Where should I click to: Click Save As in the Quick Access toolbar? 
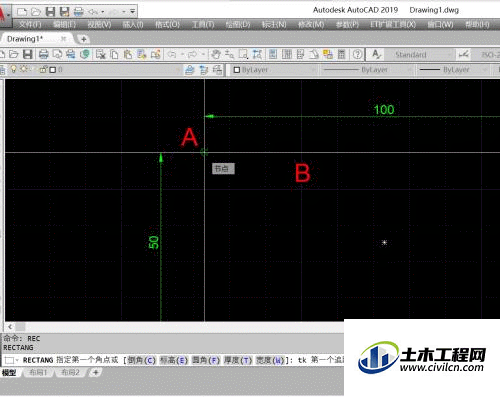[x=64, y=12]
